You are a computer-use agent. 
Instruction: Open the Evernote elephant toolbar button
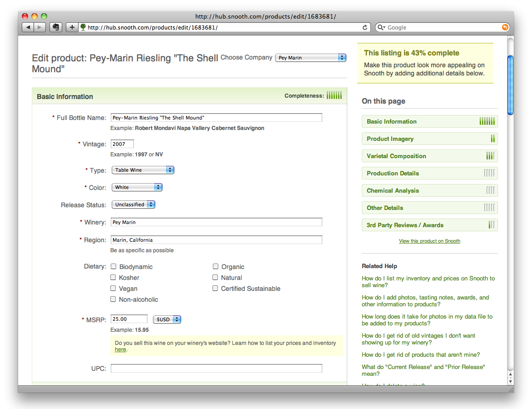point(56,28)
